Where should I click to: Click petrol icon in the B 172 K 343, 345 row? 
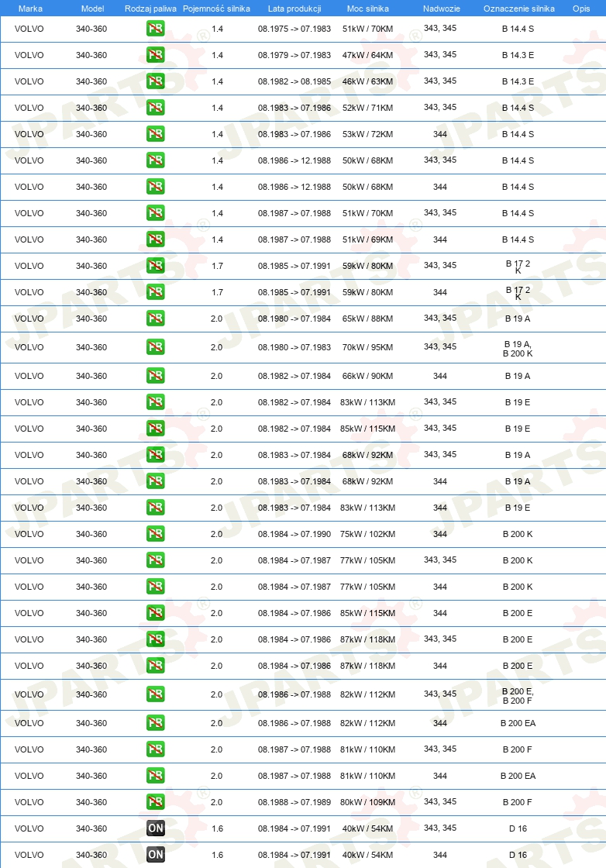click(x=156, y=266)
